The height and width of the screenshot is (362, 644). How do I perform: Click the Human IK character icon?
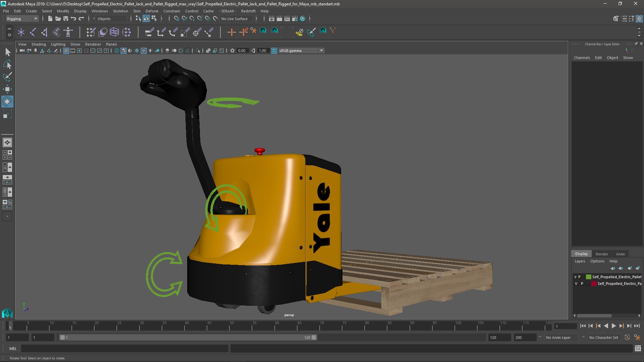click(x=68, y=32)
